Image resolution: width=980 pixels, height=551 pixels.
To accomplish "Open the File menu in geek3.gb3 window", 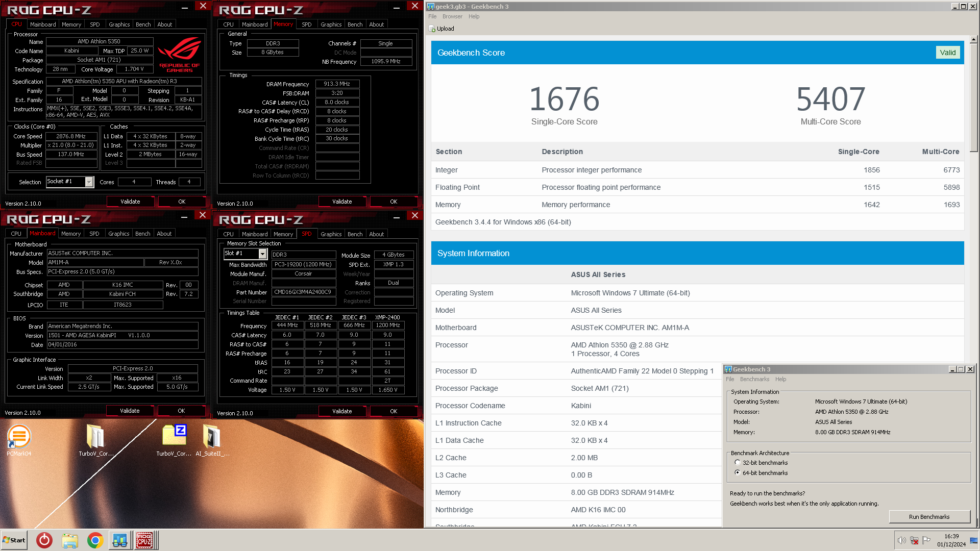I will (432, 16).
